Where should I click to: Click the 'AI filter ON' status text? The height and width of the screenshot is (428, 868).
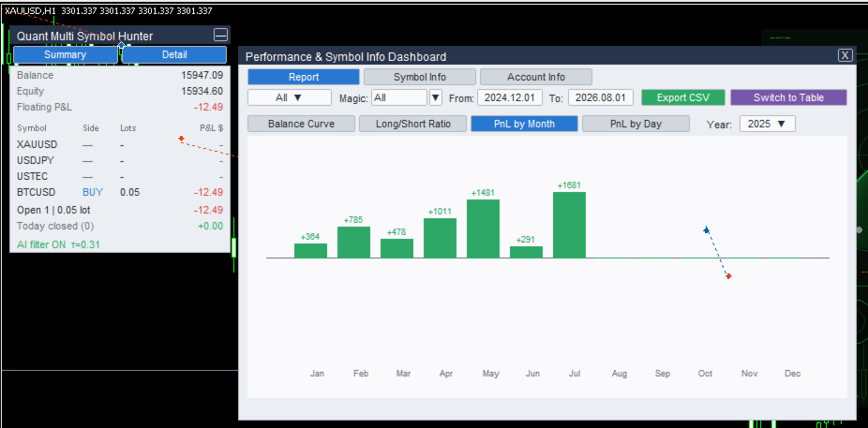pos(41,244)
